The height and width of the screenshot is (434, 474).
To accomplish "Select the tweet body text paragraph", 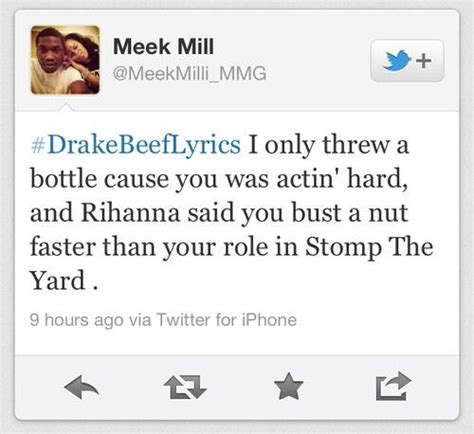I will tap(232, 212).
